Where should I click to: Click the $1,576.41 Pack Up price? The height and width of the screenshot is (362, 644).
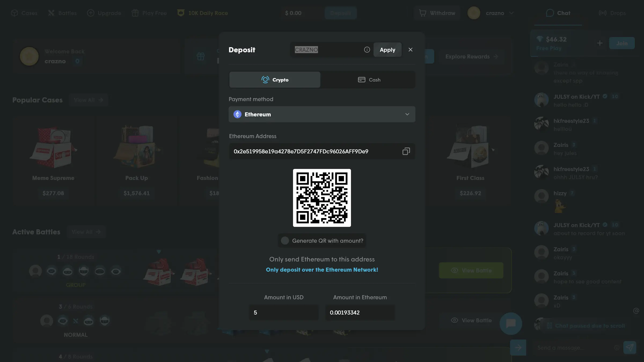pos(137,193)
